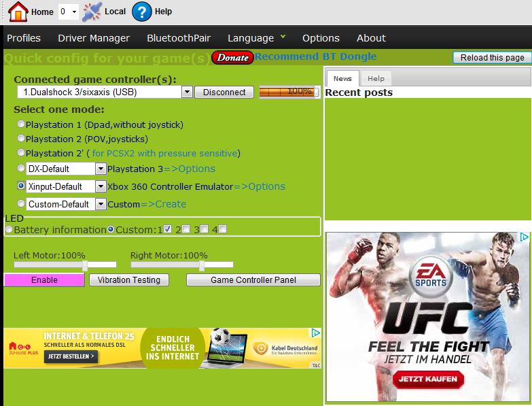Toggle LED checkbox 3
The width and height of the screenshot is (532, 406).
205,229
